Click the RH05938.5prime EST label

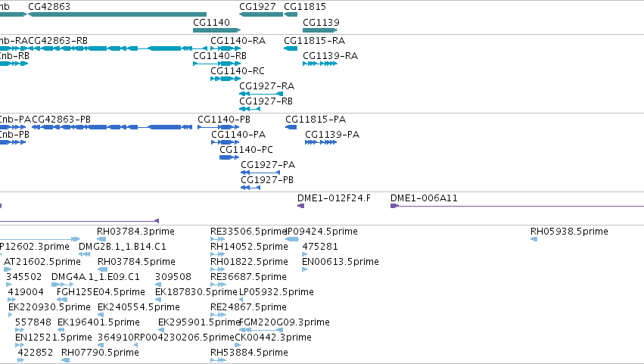pos(569,232)
